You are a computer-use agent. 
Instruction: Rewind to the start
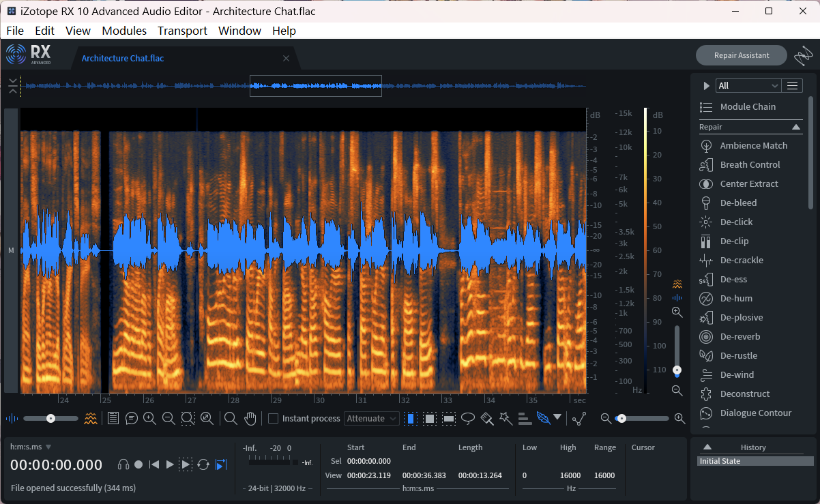[154, 464]
